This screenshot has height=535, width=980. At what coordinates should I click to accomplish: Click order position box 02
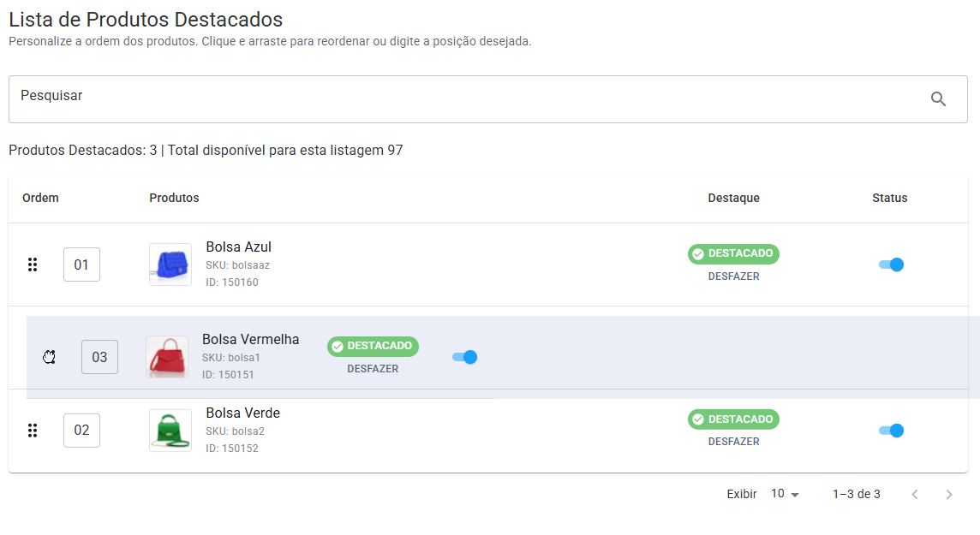tap(82, 430)
